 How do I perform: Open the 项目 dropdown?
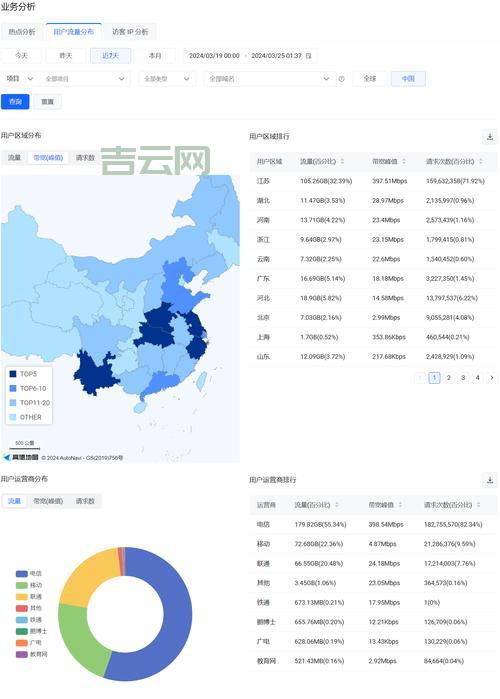pos(20,78)
